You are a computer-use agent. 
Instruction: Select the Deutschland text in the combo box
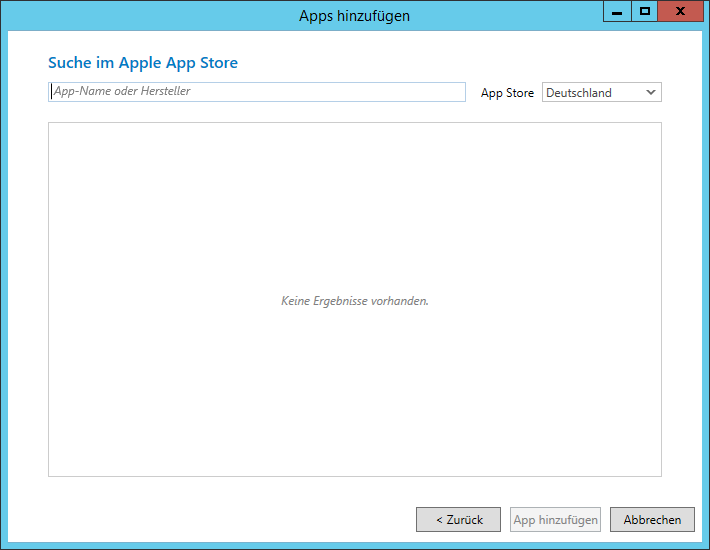pos(579,93)
